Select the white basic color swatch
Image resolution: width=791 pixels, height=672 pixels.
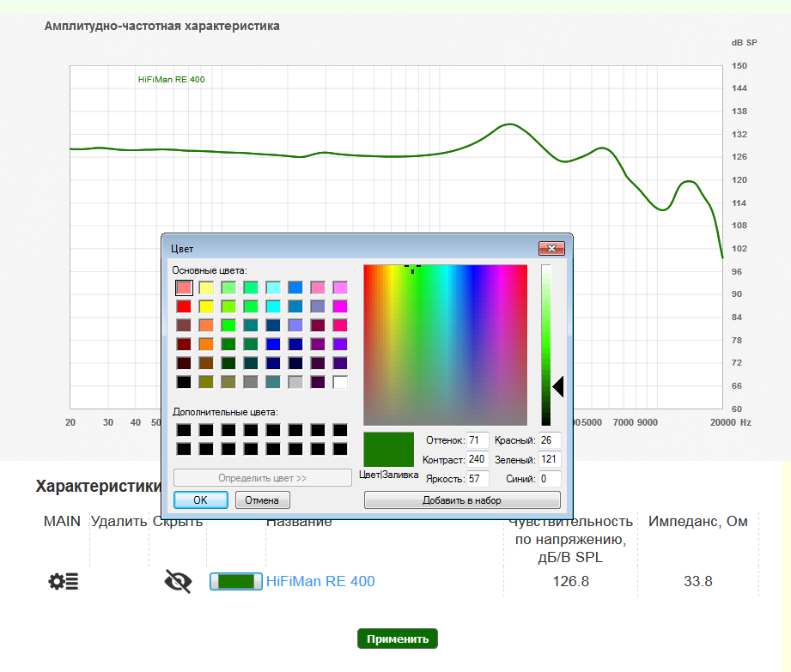[340, 382]
